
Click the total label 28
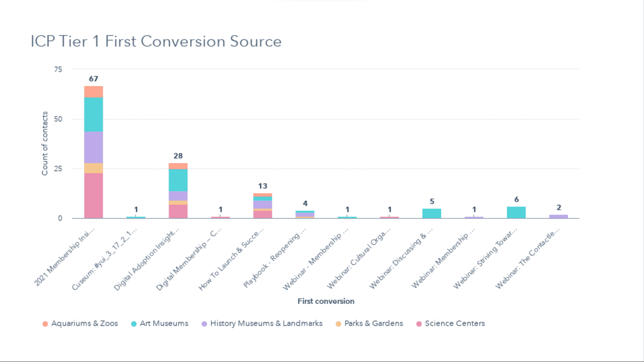click(178, 156)
